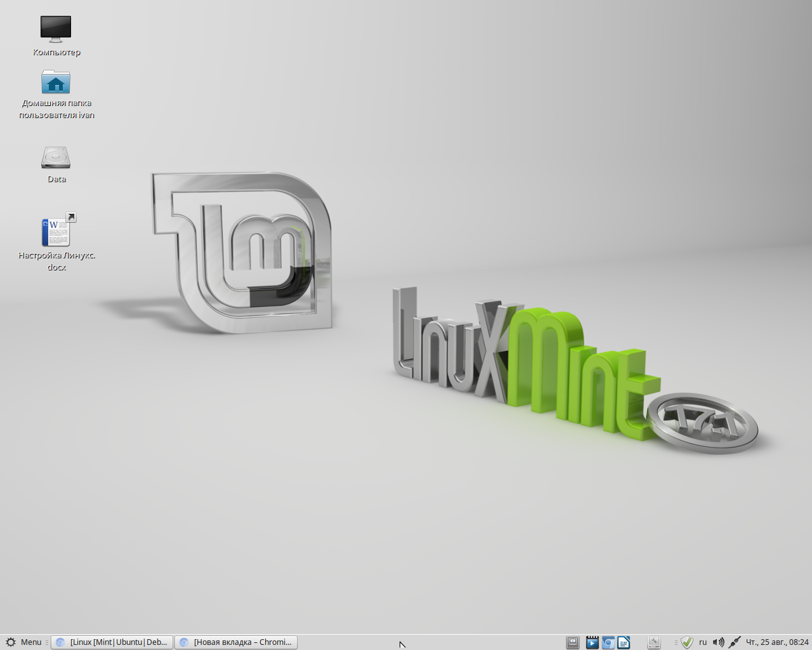Screen dimensions: 812x650
Task: Open the Menu gear icon
Action: pos(11,642)
